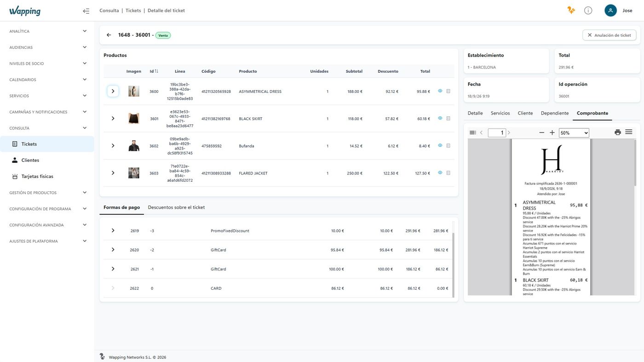This screenshot has width=644, height=362.
Task: Click the orange sparkle icon in header
Action: pos(571,11)
